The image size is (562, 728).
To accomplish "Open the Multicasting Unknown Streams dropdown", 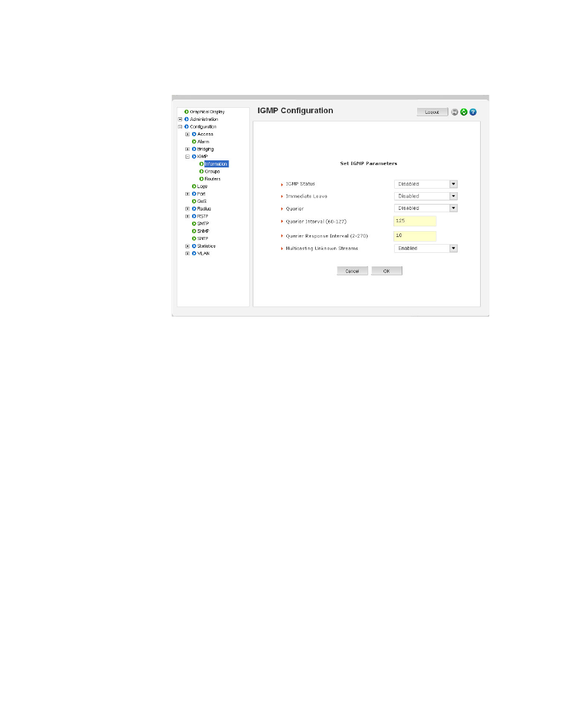I will [x=426, y=248].
